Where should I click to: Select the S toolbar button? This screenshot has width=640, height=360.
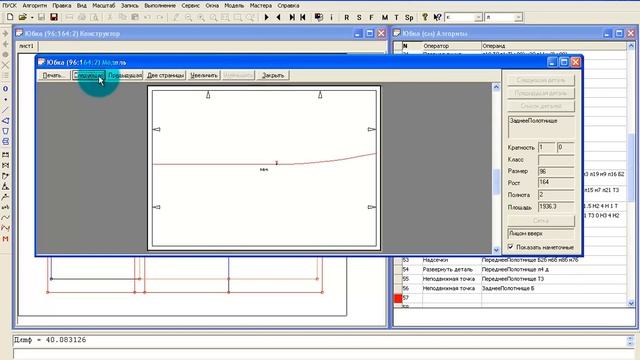coord(359,17)
